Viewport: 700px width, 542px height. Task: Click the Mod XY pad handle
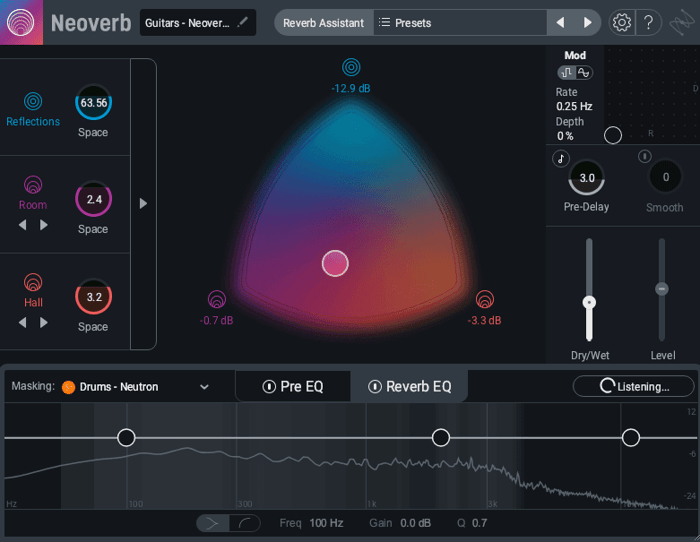[x=613, y=135]
